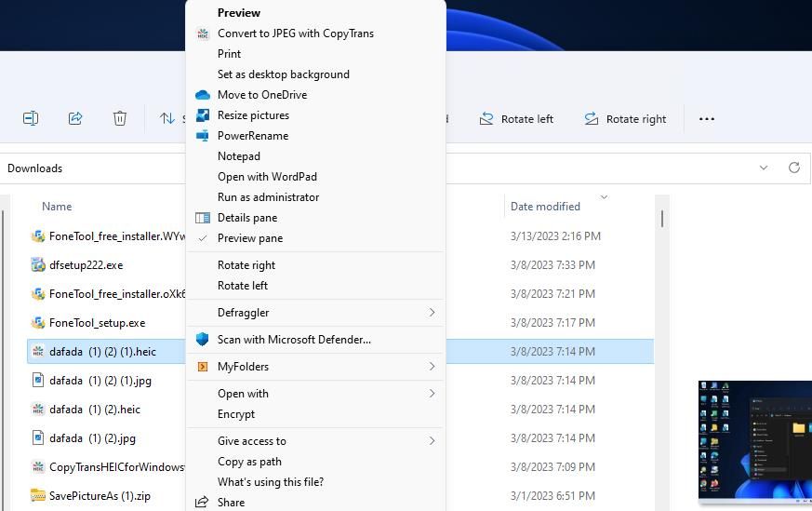The width and height of the screenshot is (812, 511).
Task: Click the Name column header
Action: tap(57, 207)
